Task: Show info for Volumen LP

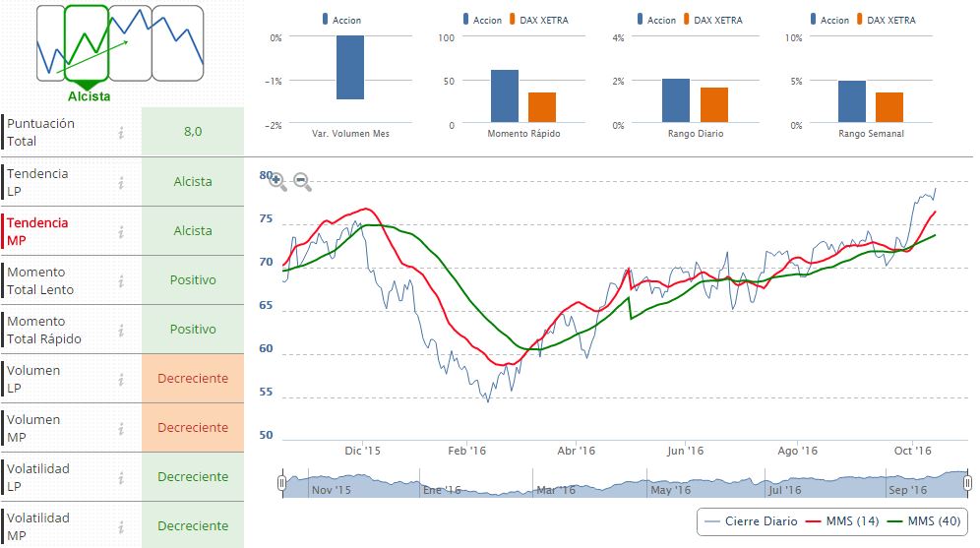Action: (x=121, y=379)
